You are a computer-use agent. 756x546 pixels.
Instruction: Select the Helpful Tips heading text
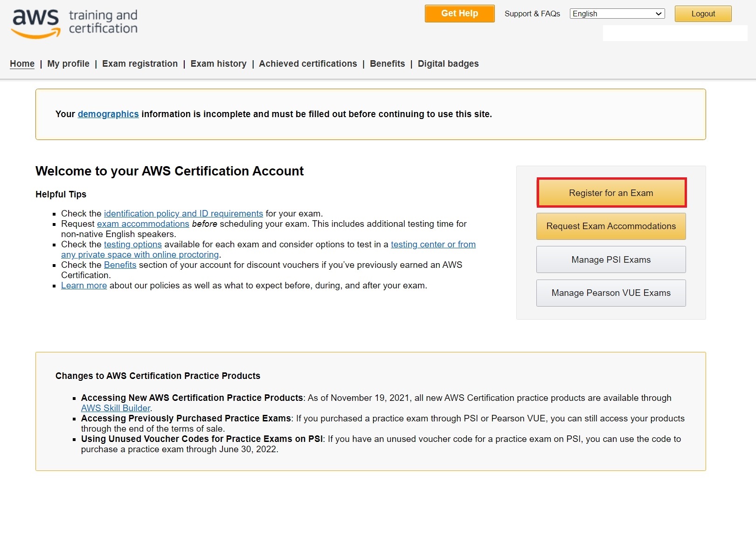tap(61, 195)
